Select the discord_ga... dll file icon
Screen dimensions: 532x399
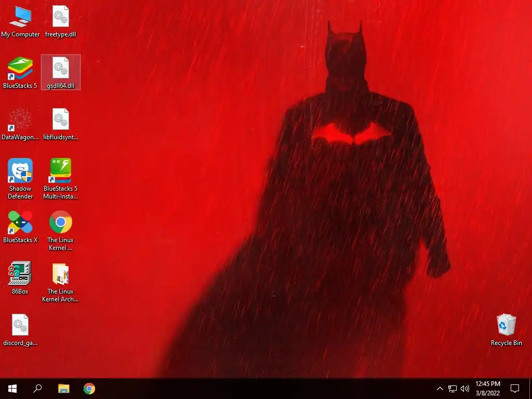pos(20,330)
